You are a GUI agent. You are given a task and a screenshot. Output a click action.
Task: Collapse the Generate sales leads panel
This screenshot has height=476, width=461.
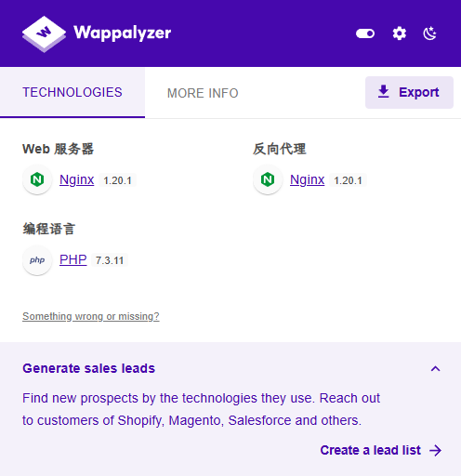pyautogui.click(x=435, y=368)
